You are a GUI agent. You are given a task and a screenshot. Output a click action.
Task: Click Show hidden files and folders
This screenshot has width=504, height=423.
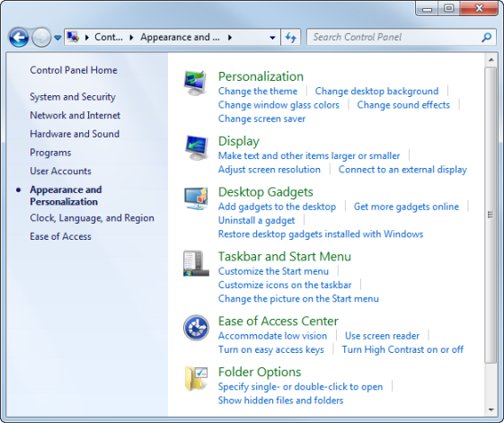(x=280, y=401)
